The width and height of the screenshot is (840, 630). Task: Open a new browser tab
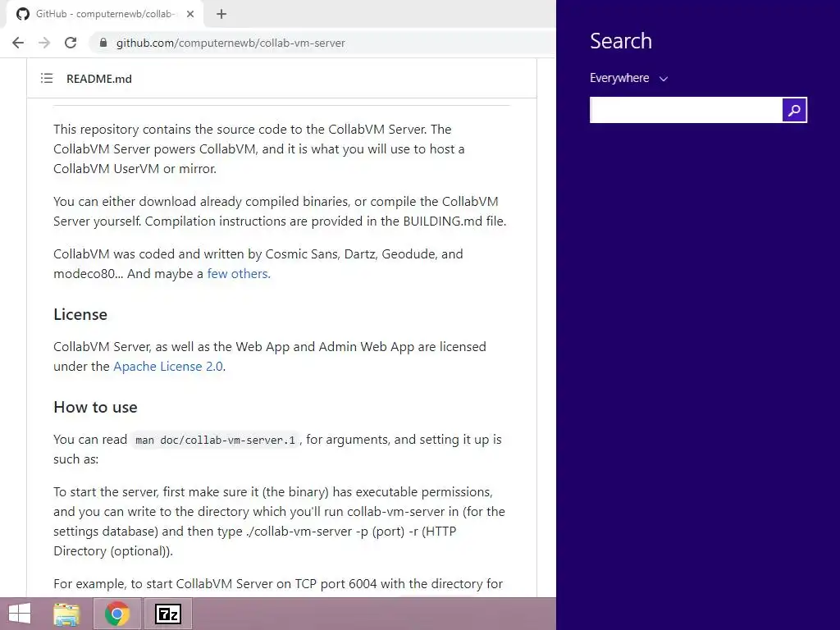tap(221, 14)
